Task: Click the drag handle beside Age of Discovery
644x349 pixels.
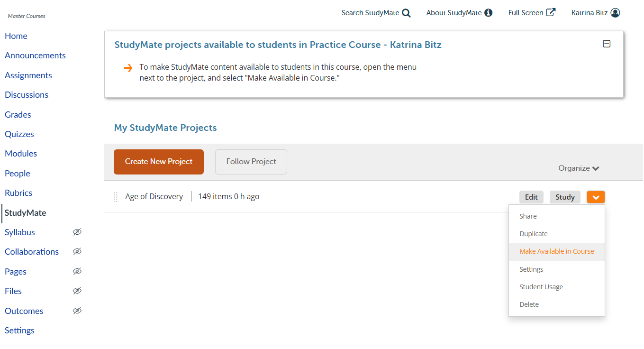Action: coord(116,197)
